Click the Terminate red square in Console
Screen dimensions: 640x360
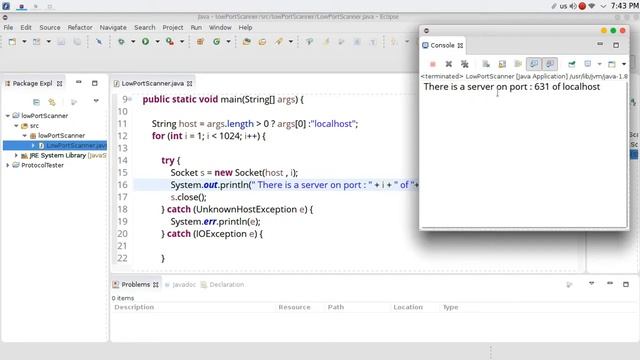point(433,64)
